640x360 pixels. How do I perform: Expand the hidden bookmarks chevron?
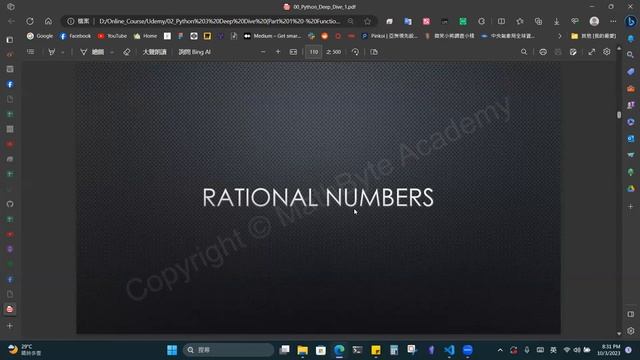coord(560,36)
